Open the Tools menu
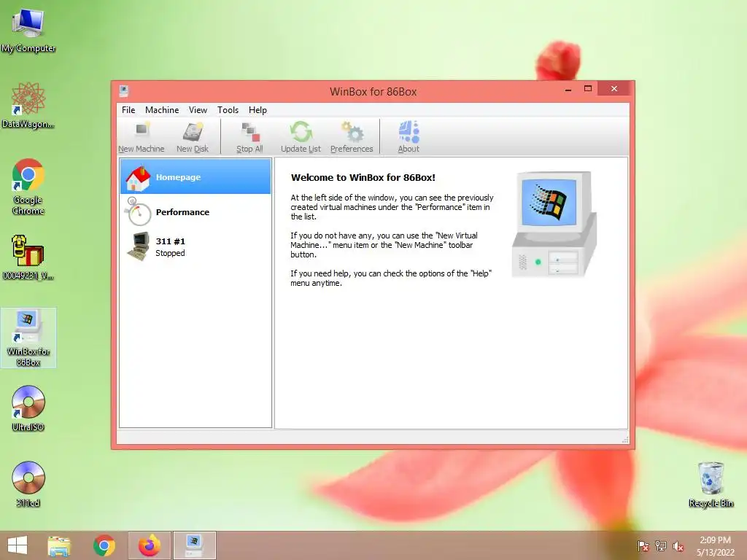This screenshot has height=560, width=747. 228,110
